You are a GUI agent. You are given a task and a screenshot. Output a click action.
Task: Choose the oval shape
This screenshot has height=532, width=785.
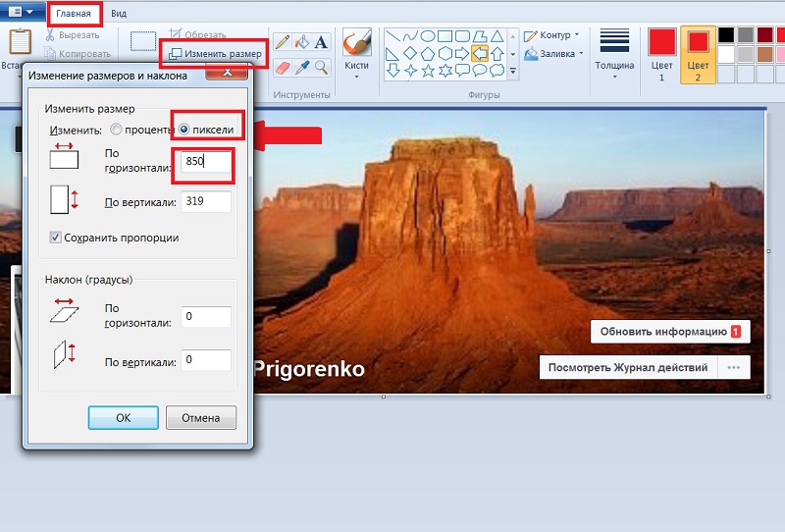point(428,36)
